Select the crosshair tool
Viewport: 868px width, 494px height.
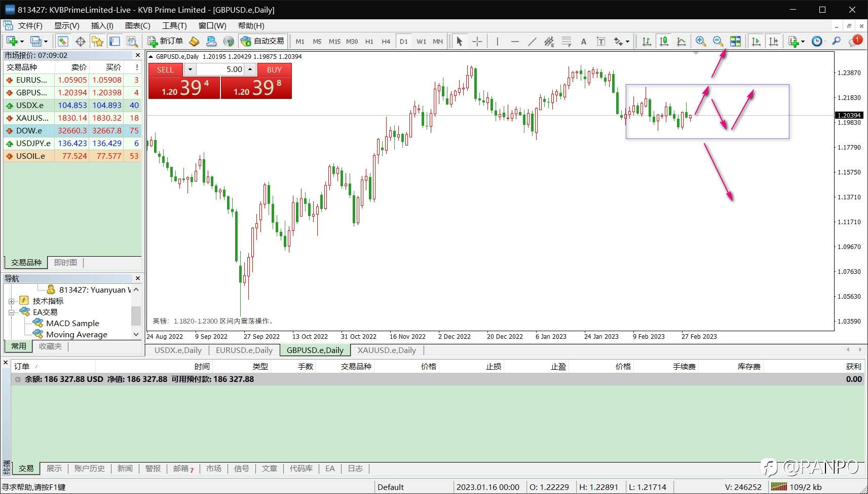477,41
